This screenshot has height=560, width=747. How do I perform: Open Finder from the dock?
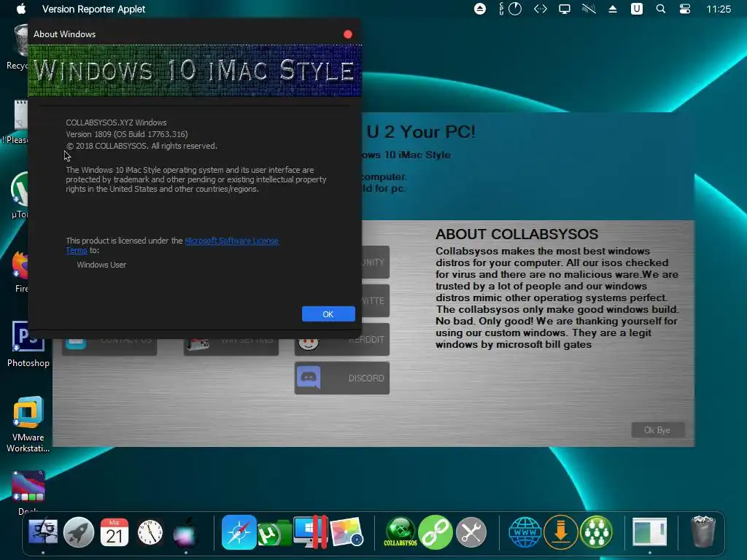pos(43,532)
